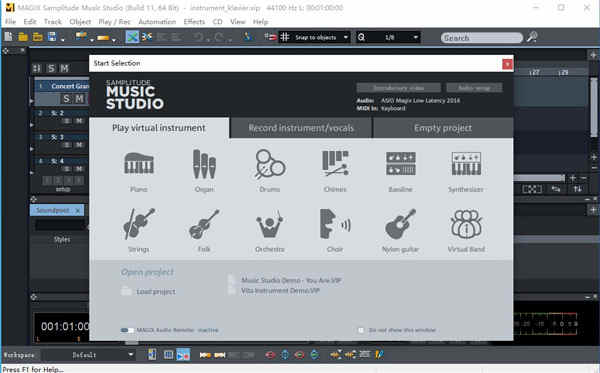Mute the Concert Grand track

[79, 99]
